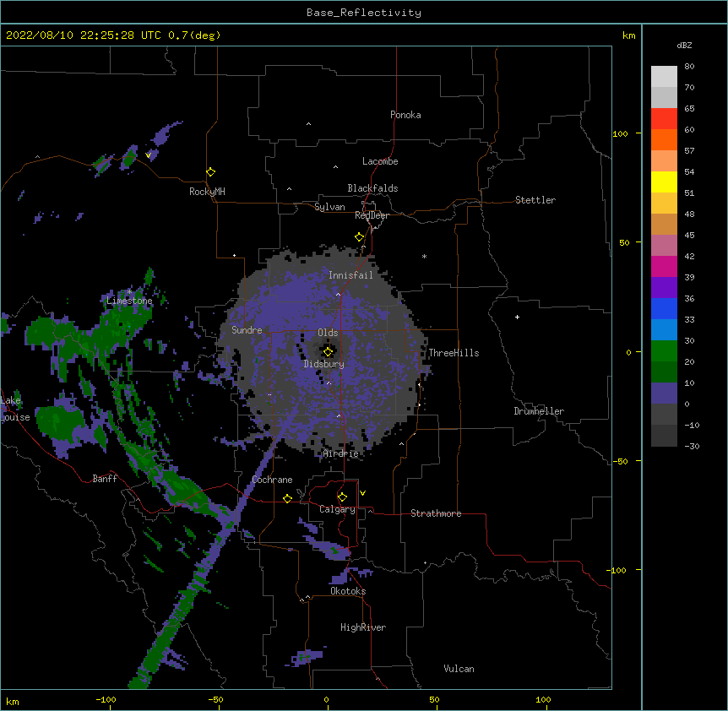
Task: Click the Sundre town label
Action: pyautogui.click(x=247, y=330)
